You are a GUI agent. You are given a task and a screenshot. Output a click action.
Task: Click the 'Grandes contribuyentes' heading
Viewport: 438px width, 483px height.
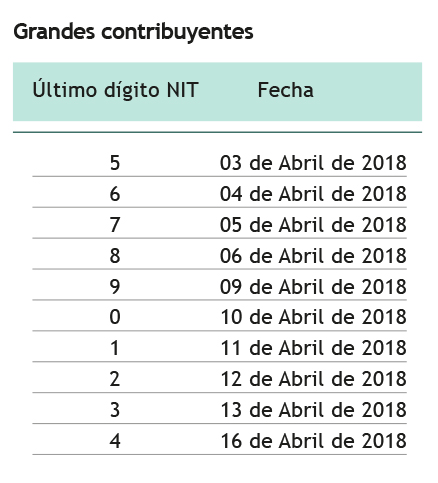pyautogui.click(x=133, y=33)
